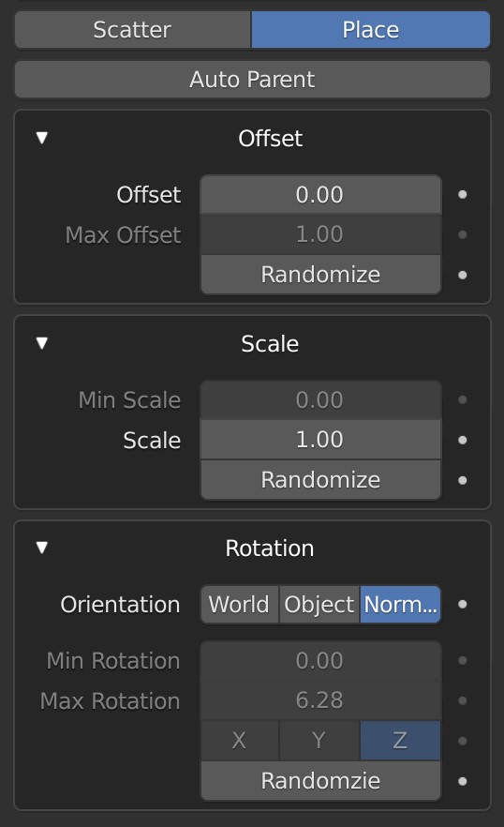Toggle Randomize in the Scale panel

click(x=320, y=480)
